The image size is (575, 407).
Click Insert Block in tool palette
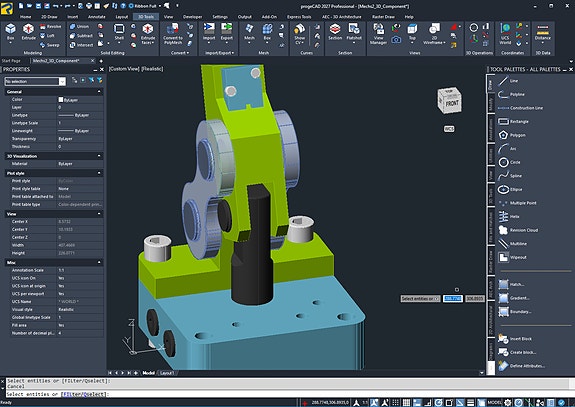(x=515, y=338)
